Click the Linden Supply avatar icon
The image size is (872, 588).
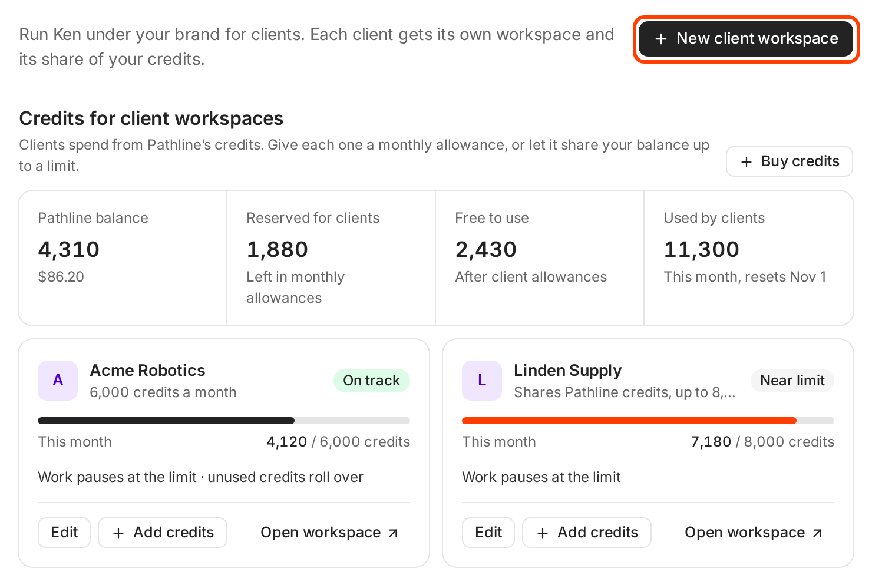[x=482, y=381]
